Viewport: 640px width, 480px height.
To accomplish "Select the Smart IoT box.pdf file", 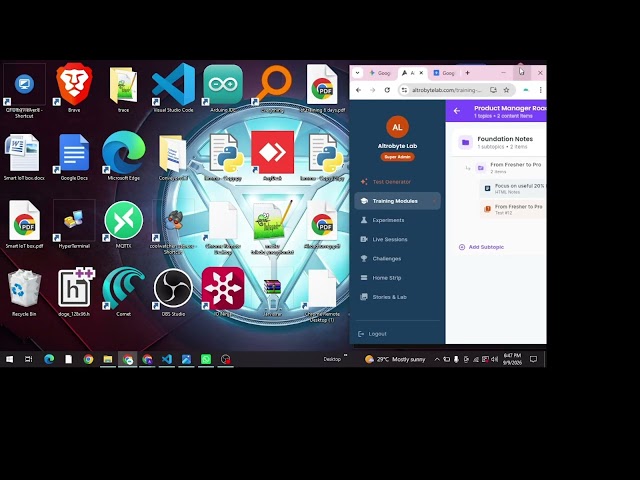I will pyautogui.click(x=24, y=224).
